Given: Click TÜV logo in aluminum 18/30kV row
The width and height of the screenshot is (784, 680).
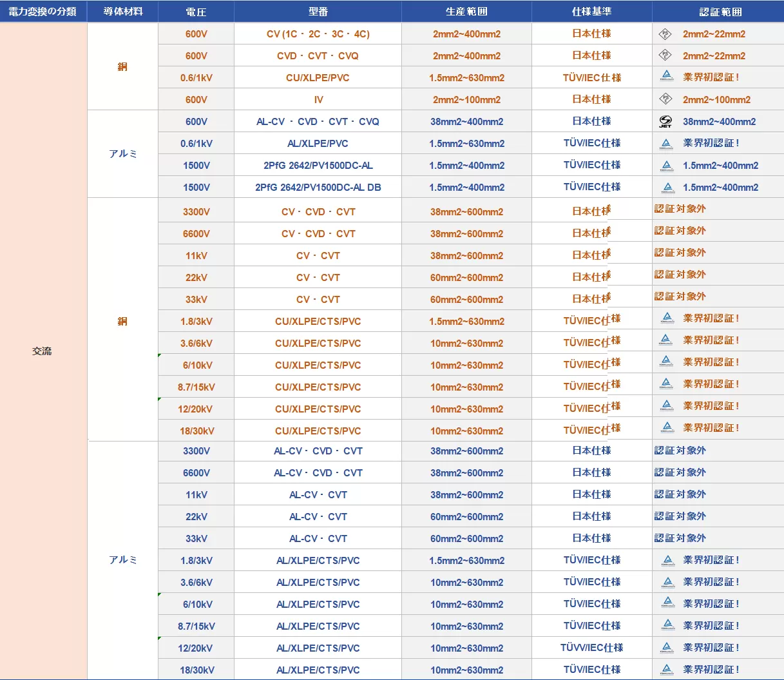Looking at the screenshot, I should pos(667,670).
